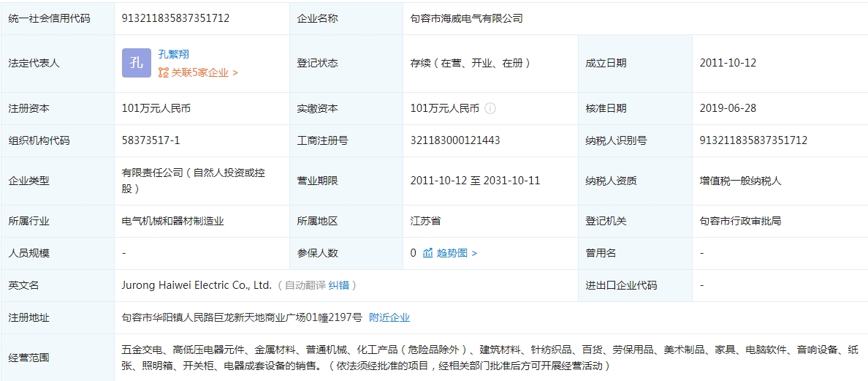The width and height of the screenshot is (868, 381).
Task: Open the 趋势图 insured headcount trend link
Action: point(456,253)
